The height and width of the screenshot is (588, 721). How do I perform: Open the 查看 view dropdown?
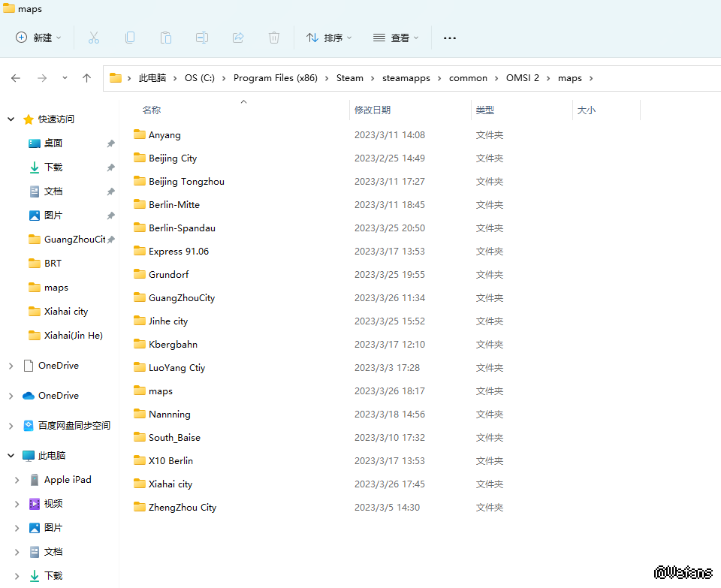pyautogui.click(x=396, y=38)
